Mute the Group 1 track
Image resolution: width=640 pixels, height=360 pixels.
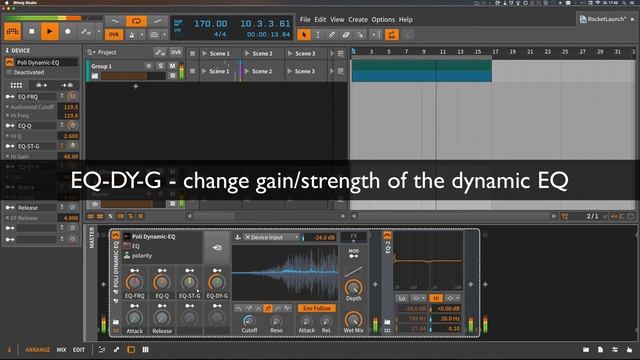(172, 66)
